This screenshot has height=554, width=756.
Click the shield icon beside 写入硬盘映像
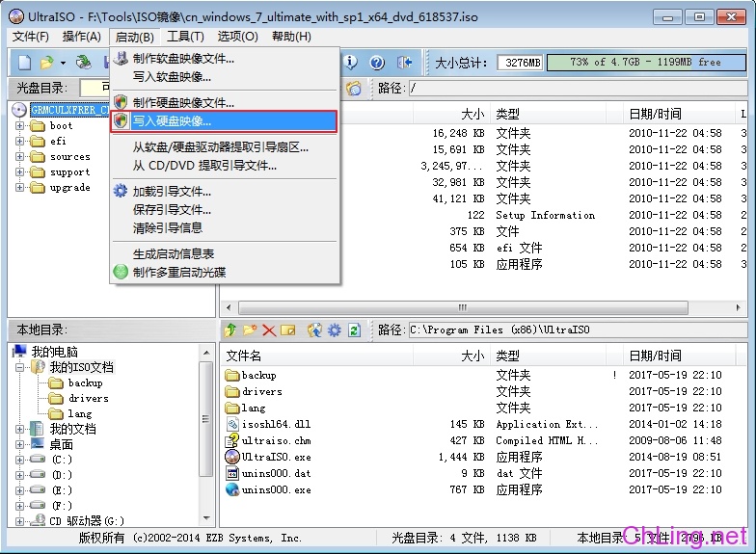(x=121, y=120)
